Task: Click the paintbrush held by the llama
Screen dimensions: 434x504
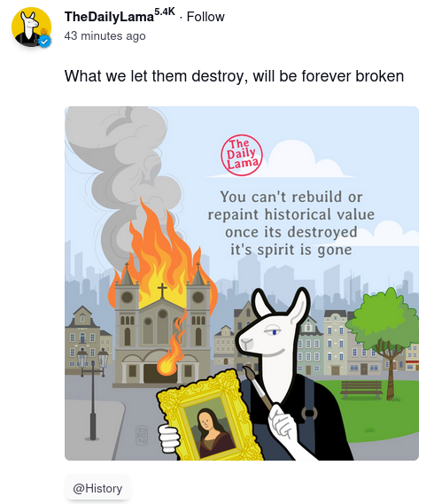Action: pos(257,387)
